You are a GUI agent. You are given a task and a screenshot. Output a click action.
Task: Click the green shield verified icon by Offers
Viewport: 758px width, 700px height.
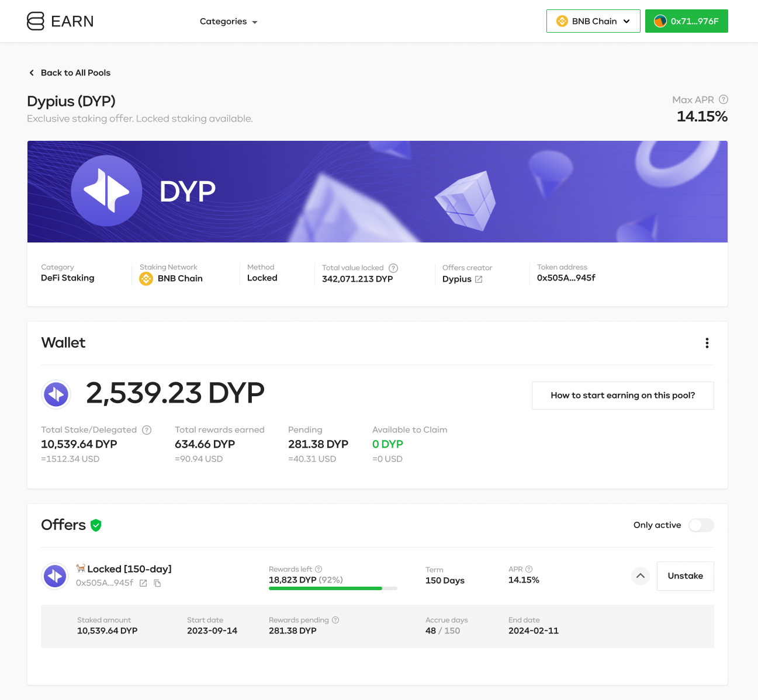[x=96, y=525]
